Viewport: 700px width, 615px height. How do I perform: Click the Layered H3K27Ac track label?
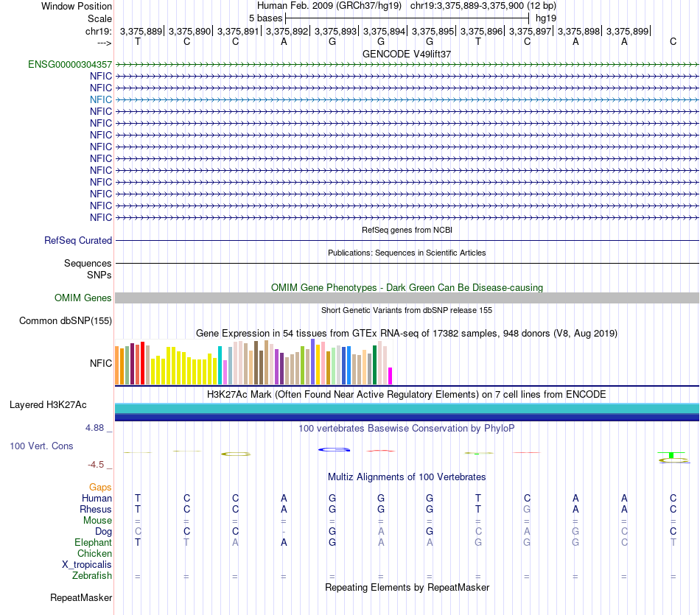[48, 405]
